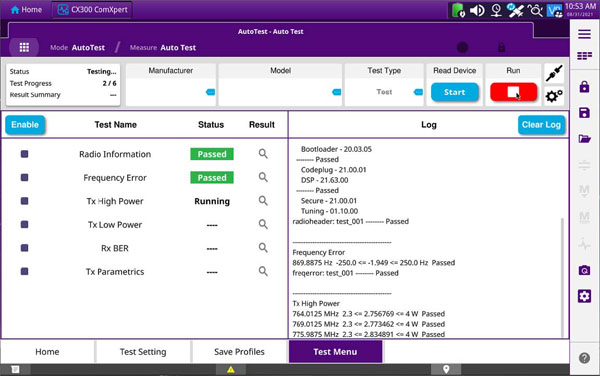Click the screenshot camera icon in sidebar
The image size is (600, 376).
pyautogui.click(x=584, y=270)
